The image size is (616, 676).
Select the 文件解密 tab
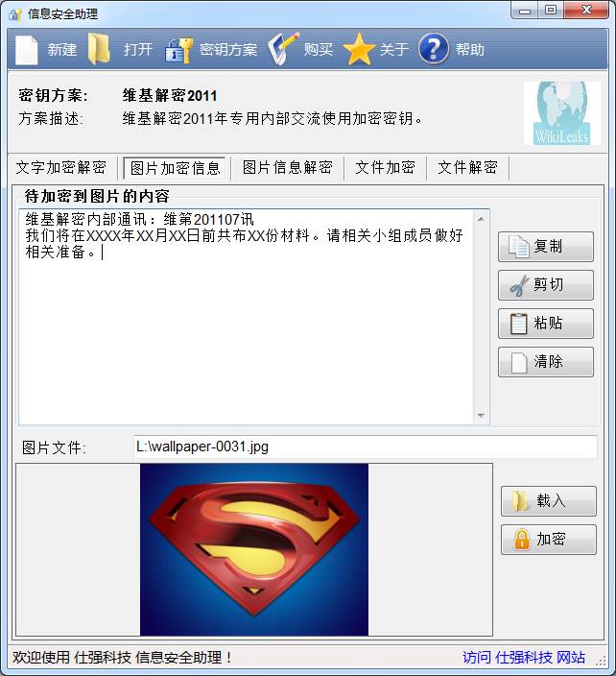pos(467,167)
